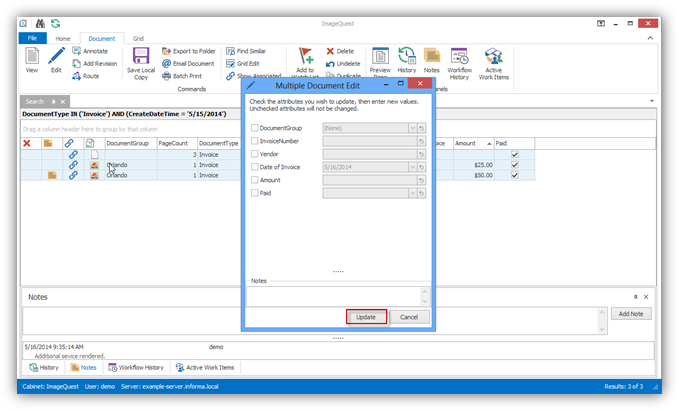Toggle Paid checkbox in $25.00 row
Screen dimensions: 679x411
[x=514, y=165]
